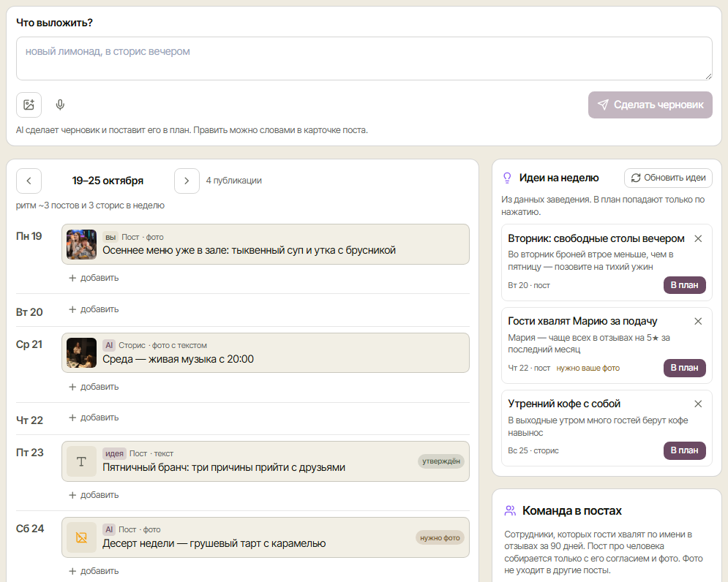Click the 'Что выложить?' text input

click(x=364, y=58)
